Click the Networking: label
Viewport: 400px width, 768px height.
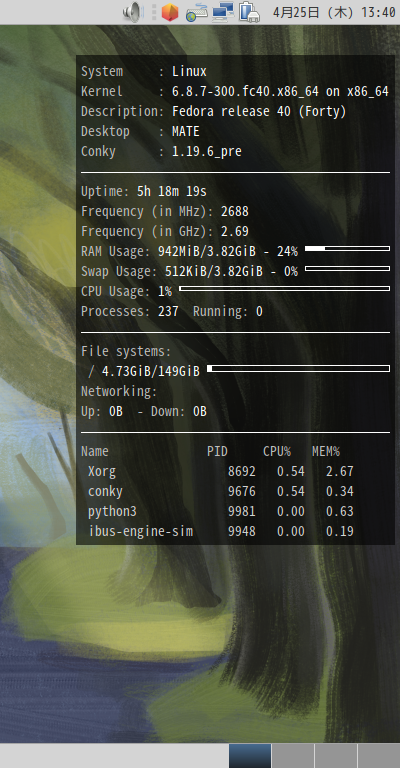tap(119, 392)
